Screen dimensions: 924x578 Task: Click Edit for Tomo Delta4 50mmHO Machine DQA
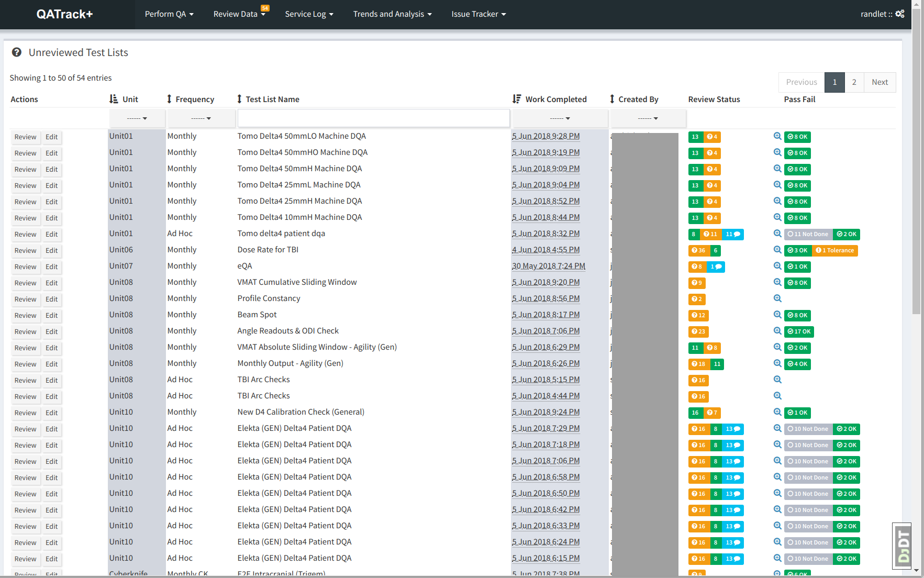51,153
